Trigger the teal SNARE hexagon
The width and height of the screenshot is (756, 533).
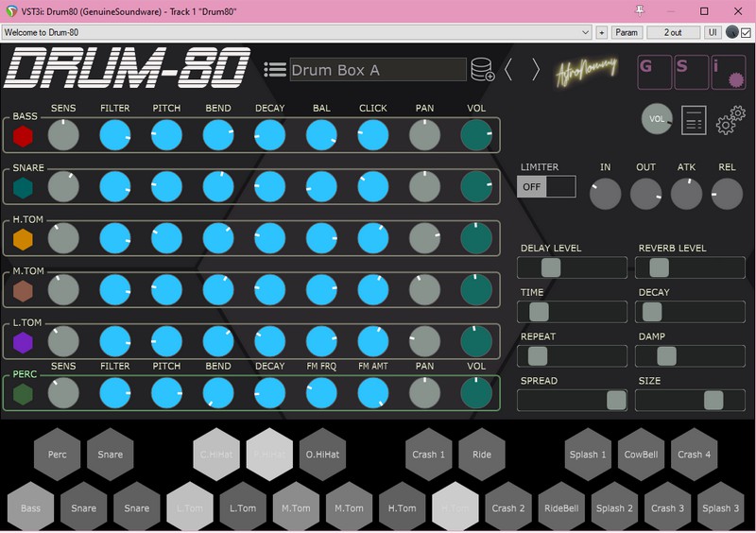point(23,188)
